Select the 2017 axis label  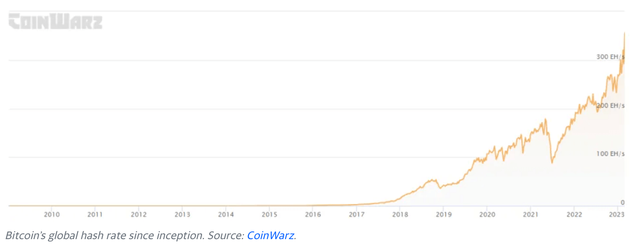click(357, 215)
